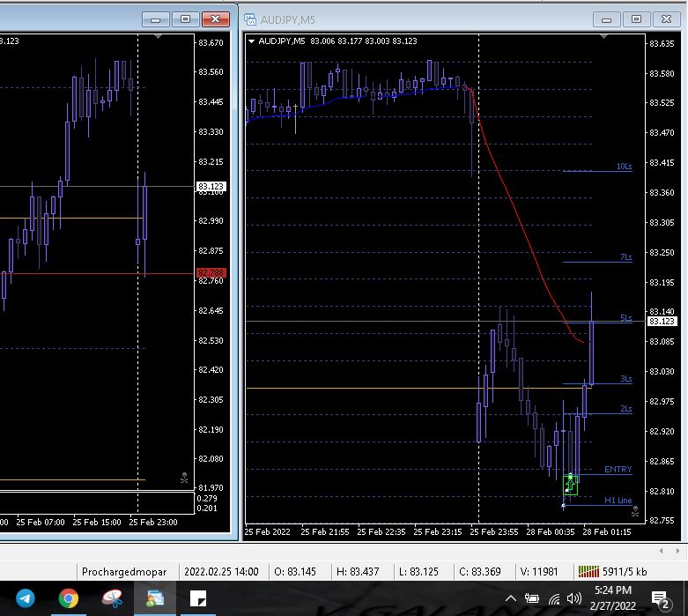
Task: Open the 5:24 PM clock and calendar
Action: click(x=613, y=598)
